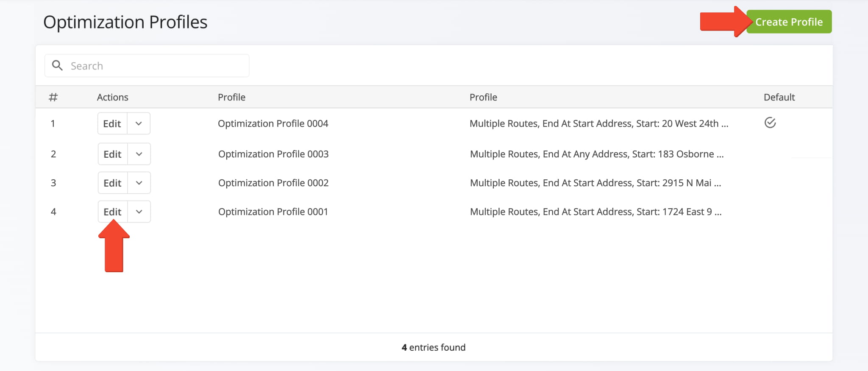Expand actions dropdown for Profile 0003
868x371 pixels.
pos(139,154)
